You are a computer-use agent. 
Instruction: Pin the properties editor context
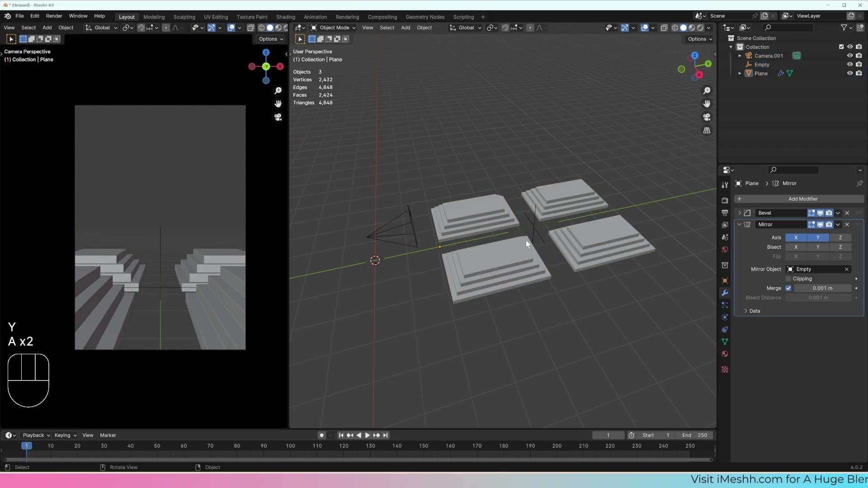[x=859, y=183]
